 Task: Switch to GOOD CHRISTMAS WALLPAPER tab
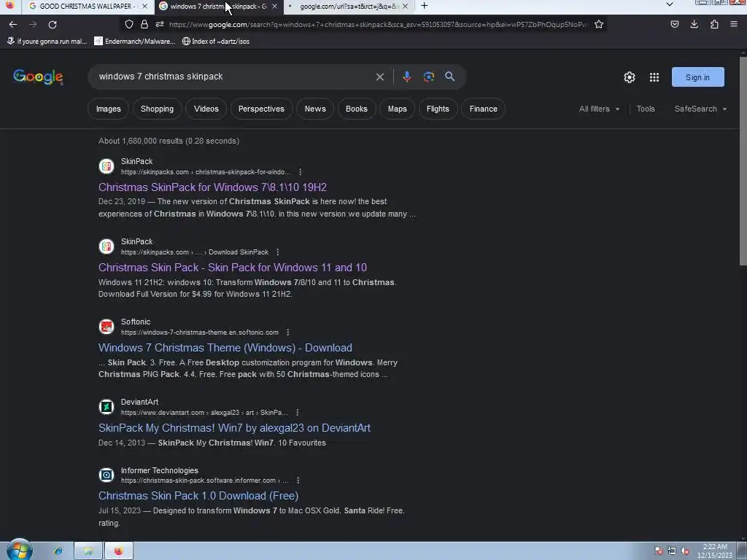coord(86,6)
